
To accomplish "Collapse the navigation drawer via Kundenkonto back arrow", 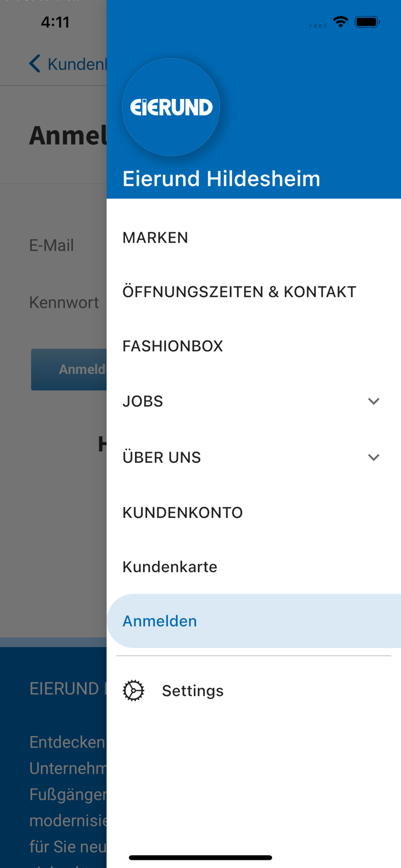I will pos(34,63).
